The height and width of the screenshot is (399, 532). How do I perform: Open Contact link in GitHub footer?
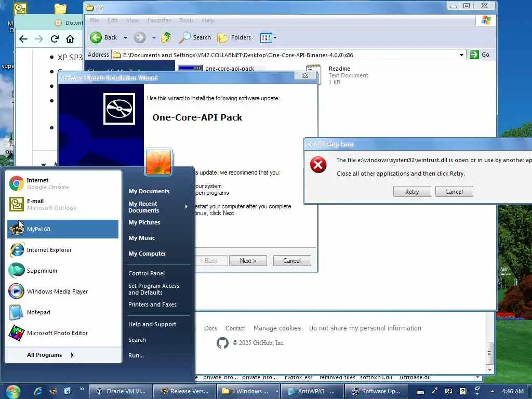click(235, 328)
